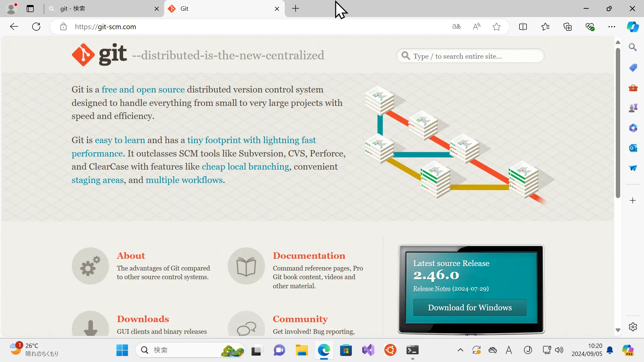Open the Release Notes link

[432, 289]
